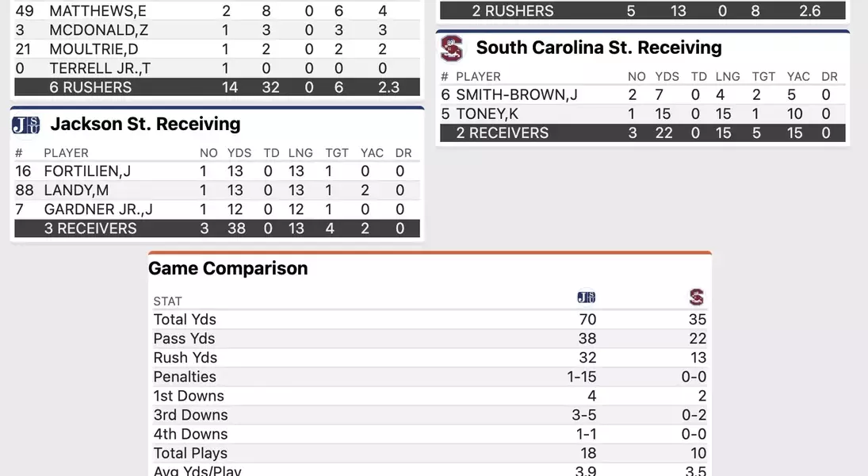The width and height of the screenshot is (868, 476).
Task: Select MCDONALD,Z rushing row
Action: coord(217,30)
